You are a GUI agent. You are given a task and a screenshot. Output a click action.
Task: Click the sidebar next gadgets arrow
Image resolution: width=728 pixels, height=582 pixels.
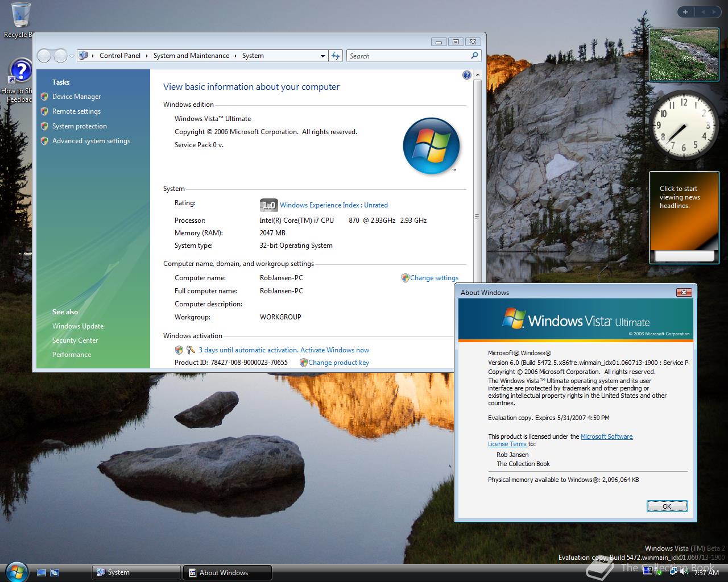(715, 12)
